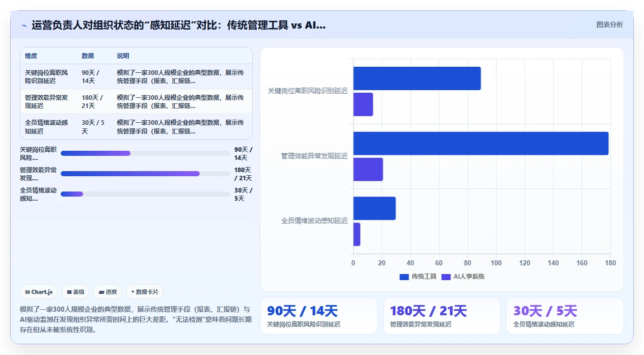The height and width of the screenshot is (355, 644).
Task: Click table value 180天 / 21天
Action: 92,102
